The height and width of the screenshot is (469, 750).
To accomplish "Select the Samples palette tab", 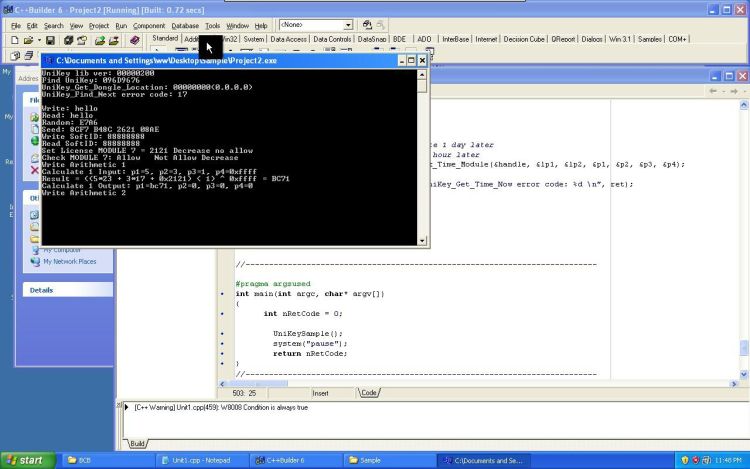I will pos(650,39).
